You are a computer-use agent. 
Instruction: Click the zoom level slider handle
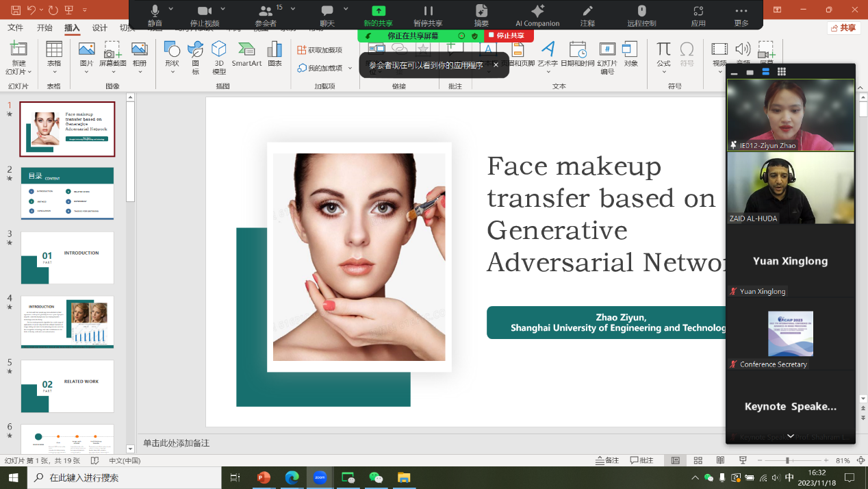point(787,460)
